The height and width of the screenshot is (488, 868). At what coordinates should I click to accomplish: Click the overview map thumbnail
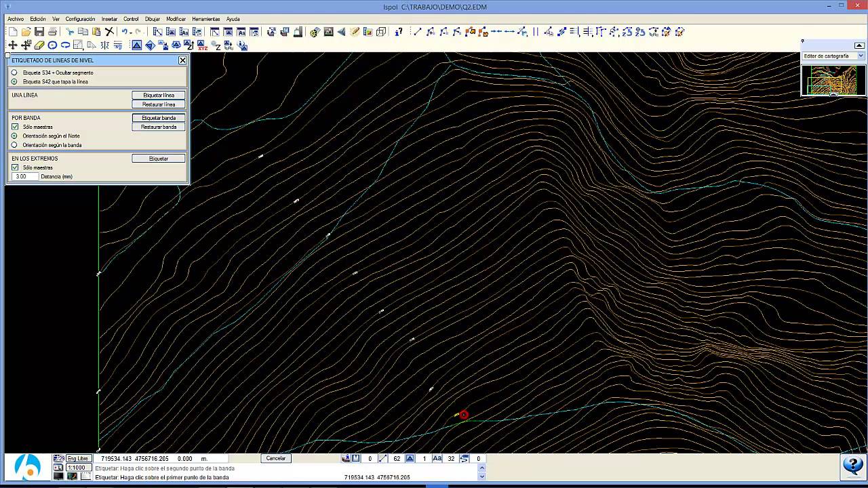click(x=833, y=79)
